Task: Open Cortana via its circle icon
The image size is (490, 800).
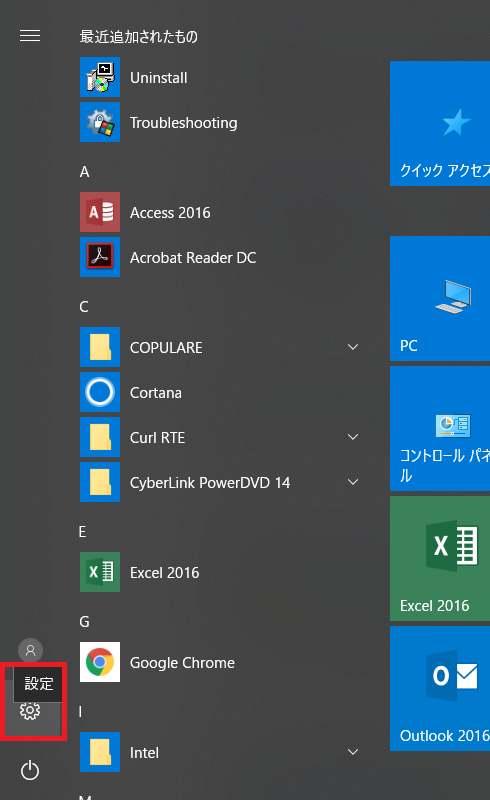Action: 100,392
